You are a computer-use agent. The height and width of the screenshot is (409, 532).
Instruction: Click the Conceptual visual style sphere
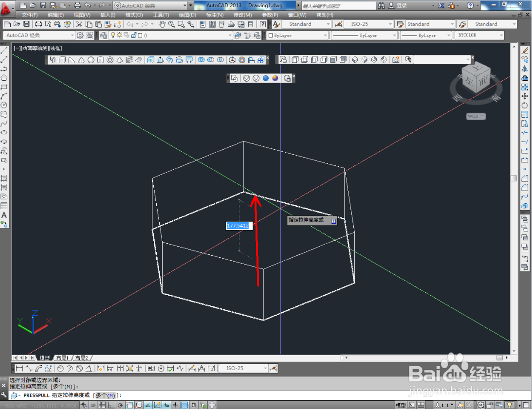click(275, 78)
